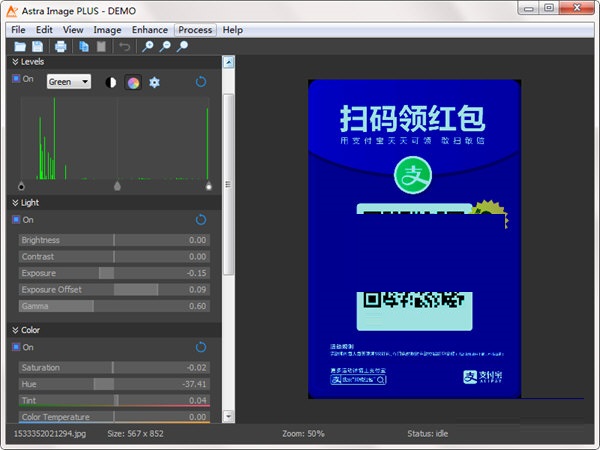Save the image with the floppy icon
This screenshot has width=600, height=450.
point(38,47)
